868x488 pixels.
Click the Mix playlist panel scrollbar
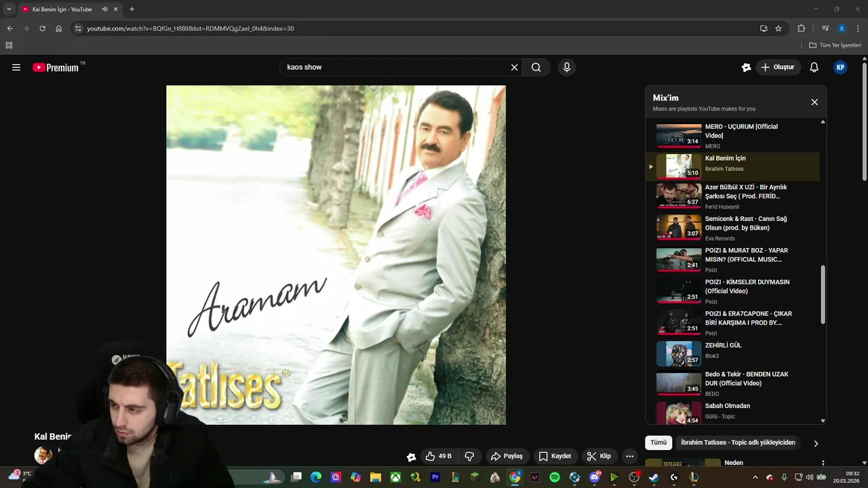823,294
